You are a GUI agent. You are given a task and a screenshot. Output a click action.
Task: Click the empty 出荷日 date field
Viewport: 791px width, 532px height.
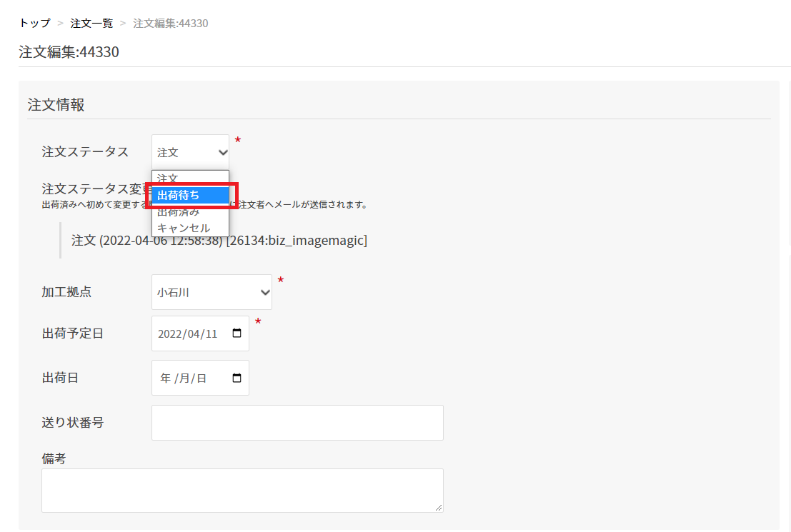(200, 378)
